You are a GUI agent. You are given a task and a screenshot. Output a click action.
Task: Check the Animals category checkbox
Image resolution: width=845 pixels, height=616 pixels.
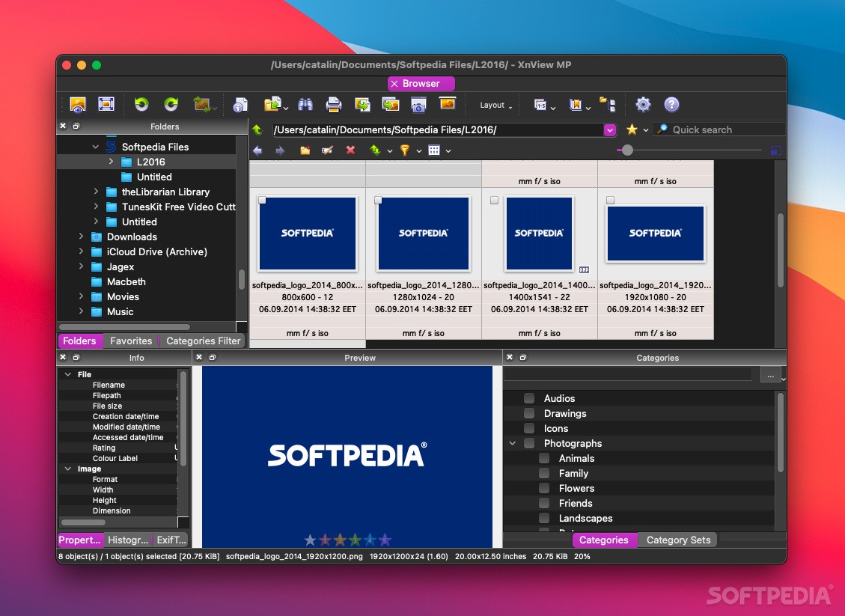tap(544, 458)
